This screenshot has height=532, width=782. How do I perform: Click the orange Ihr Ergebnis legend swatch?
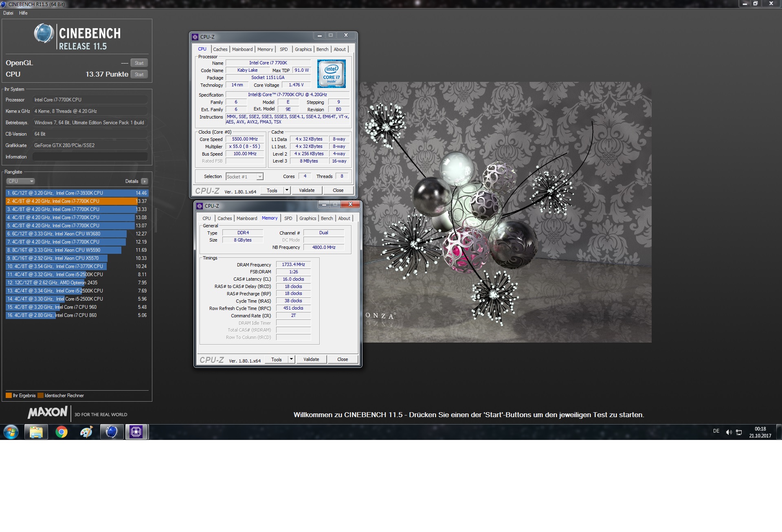[x=9, y=396]
